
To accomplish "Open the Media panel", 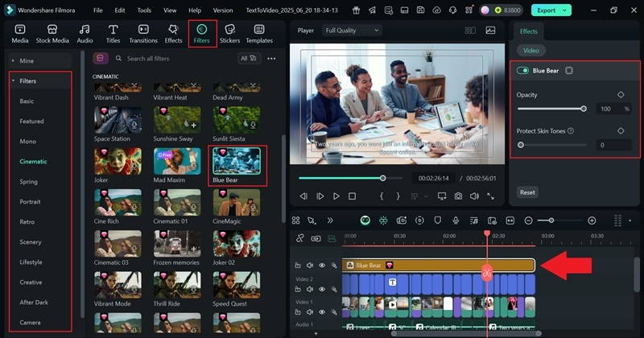I will click(x=19, y=34).
